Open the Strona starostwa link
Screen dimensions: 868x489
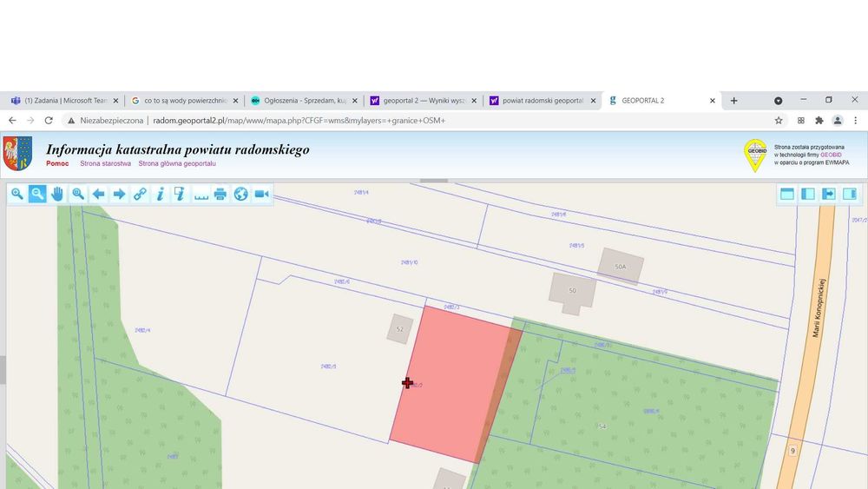pos(105,163)
